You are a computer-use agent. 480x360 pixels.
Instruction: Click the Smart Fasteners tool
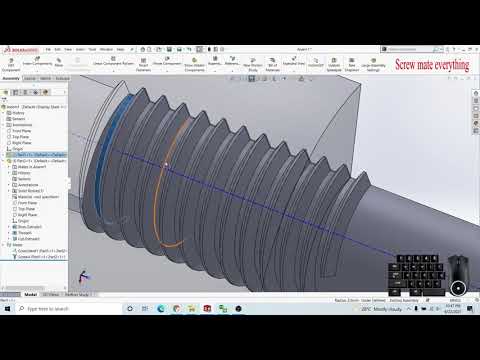click(x=143, y=65)
